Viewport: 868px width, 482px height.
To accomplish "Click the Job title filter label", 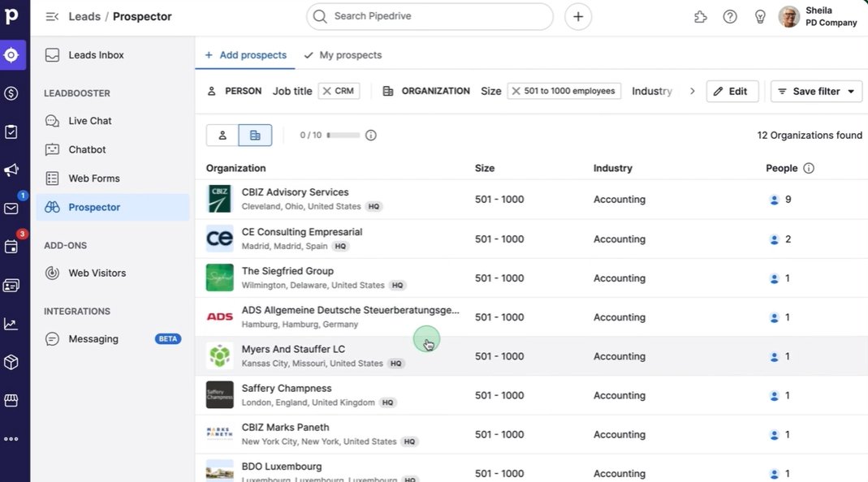I will point(292,92).
